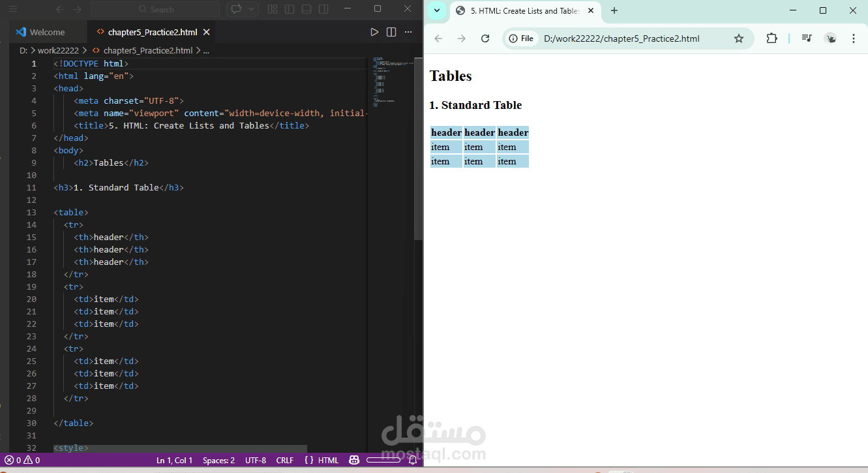Open Chrome media controls icon
Image resolution: width=868 pixels, height=473 pixels.
(807, 38)
